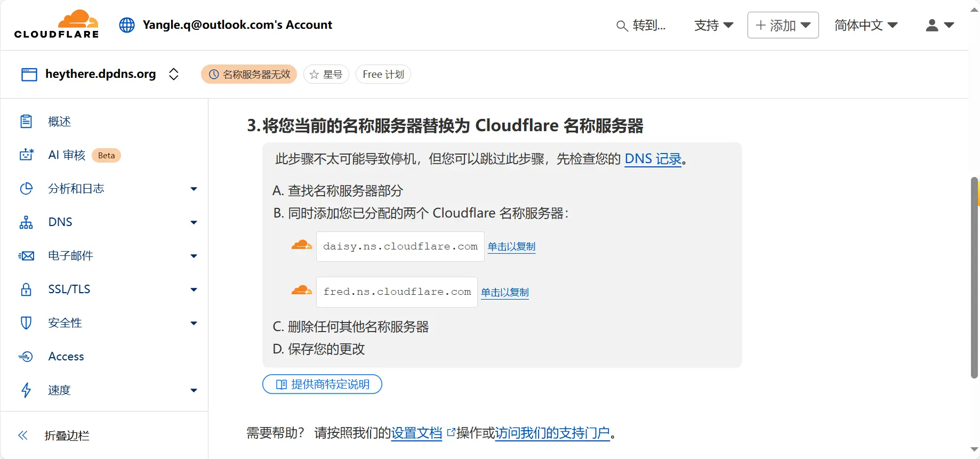Click the 提供商特定说明 button
980x459 pixels.
point(322,384)
